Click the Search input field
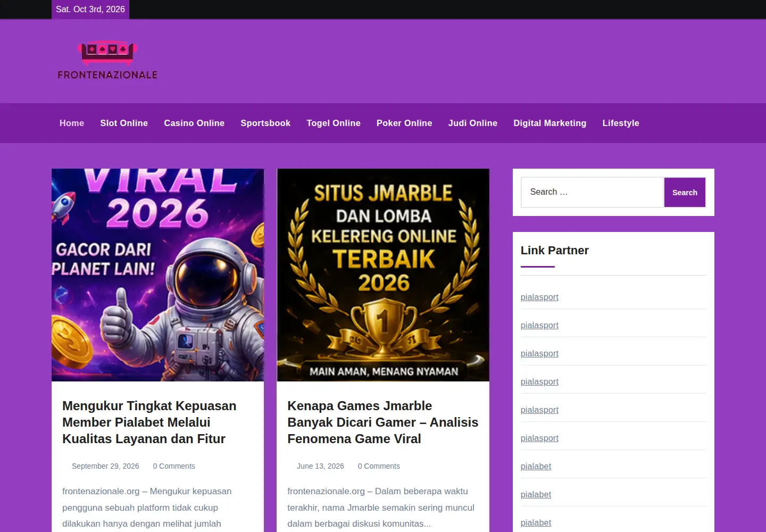766x532 pixels. (x=593, y=192)
